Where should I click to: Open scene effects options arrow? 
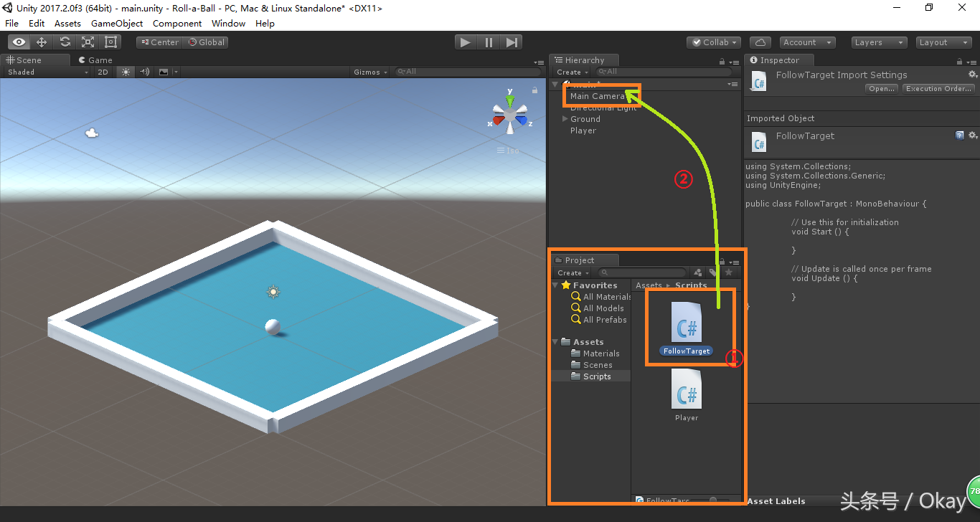coord(176,72)
